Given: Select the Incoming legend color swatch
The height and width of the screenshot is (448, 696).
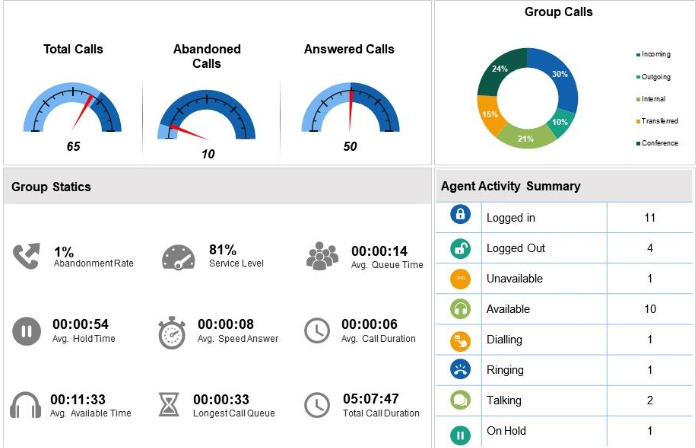Looking at the screenshot, I should pyautogui.click(x=637, y=54).
